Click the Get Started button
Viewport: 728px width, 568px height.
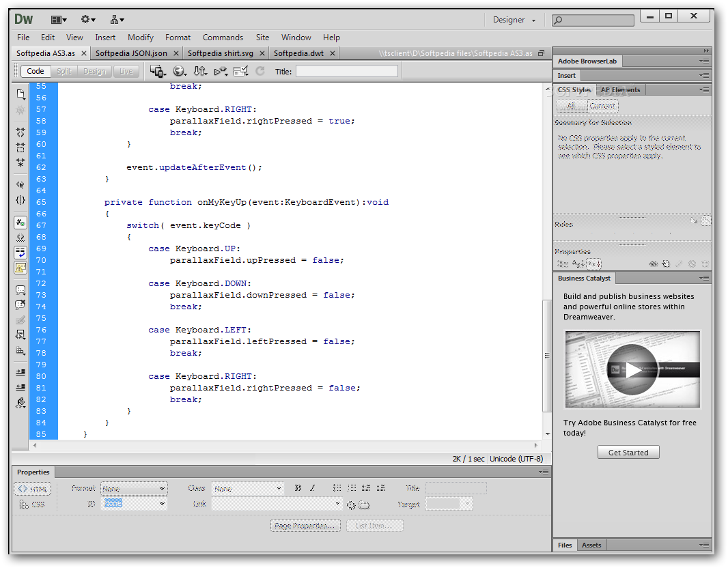628,453
